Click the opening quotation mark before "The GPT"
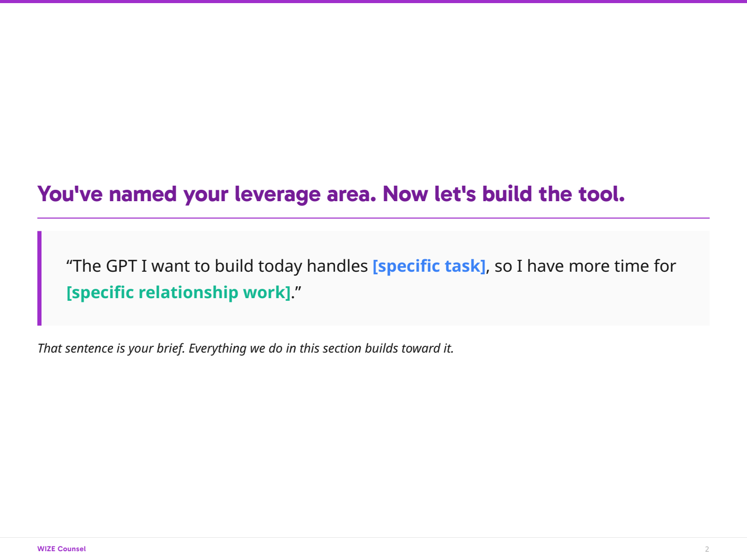This screenshot has width=747, height=560. 69,264
